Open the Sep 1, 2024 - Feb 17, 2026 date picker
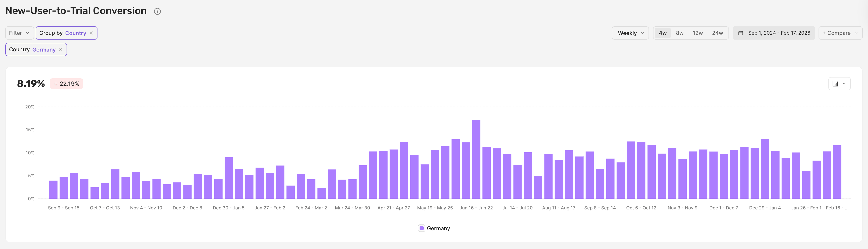Image resolution: width=868 pixels, height=249 pixels. 779,33
